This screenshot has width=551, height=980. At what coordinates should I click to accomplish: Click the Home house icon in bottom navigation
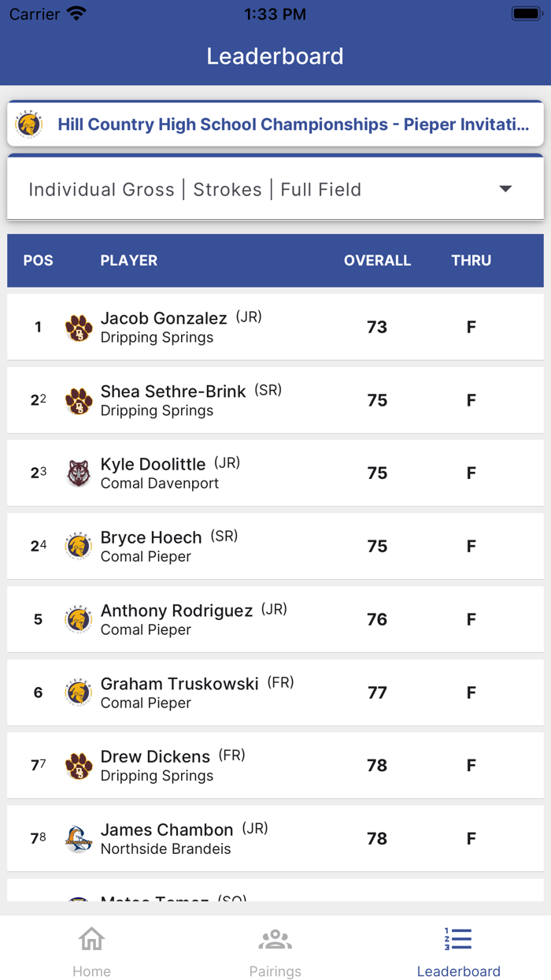91,939
